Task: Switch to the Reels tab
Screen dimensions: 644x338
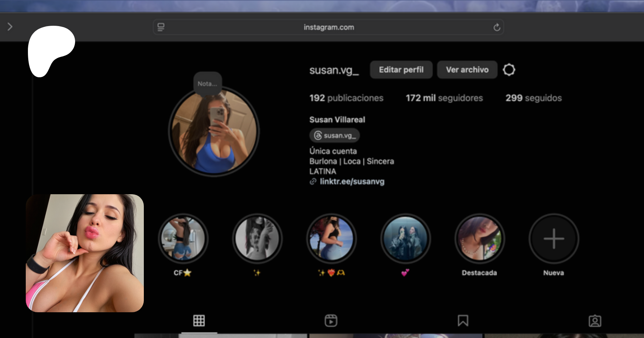Action: coord(331,320)
